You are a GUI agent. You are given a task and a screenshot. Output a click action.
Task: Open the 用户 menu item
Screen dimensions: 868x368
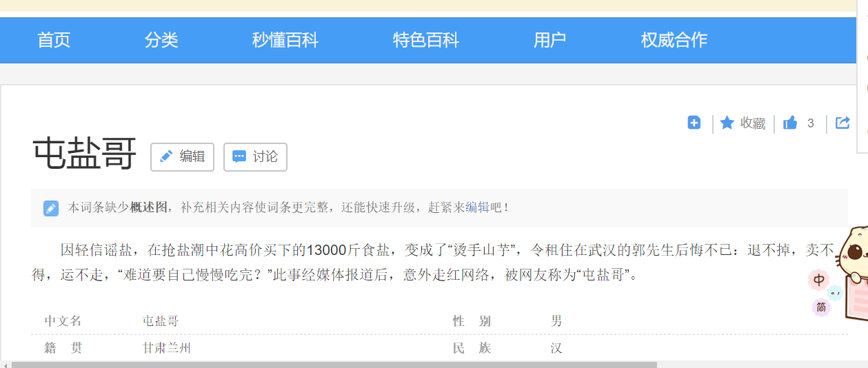point(550,40)
